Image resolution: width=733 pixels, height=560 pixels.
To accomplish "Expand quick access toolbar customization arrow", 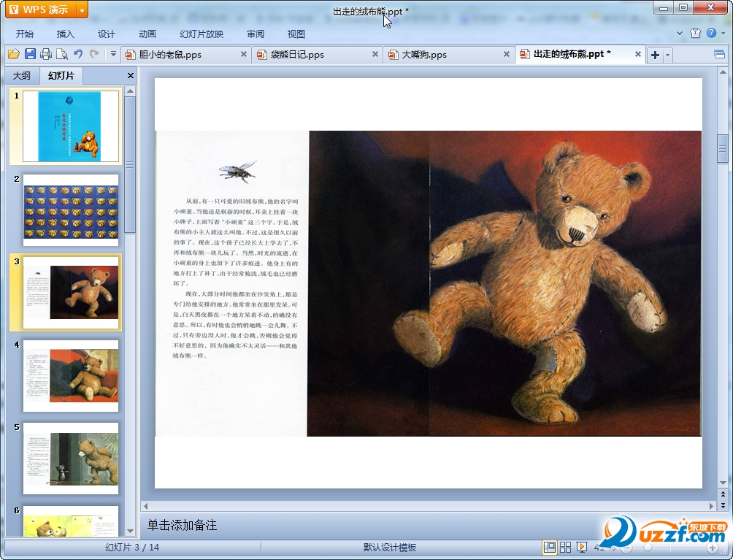I will 113,54.
